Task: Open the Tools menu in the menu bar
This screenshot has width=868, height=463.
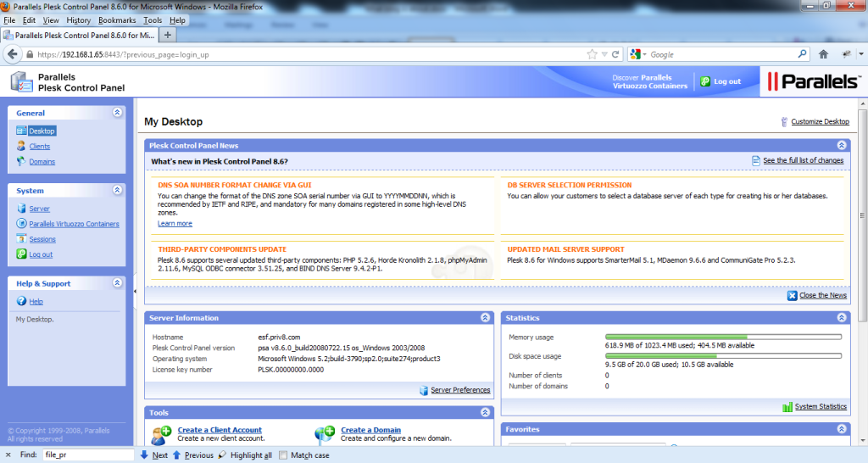Action: click(153, 20)
